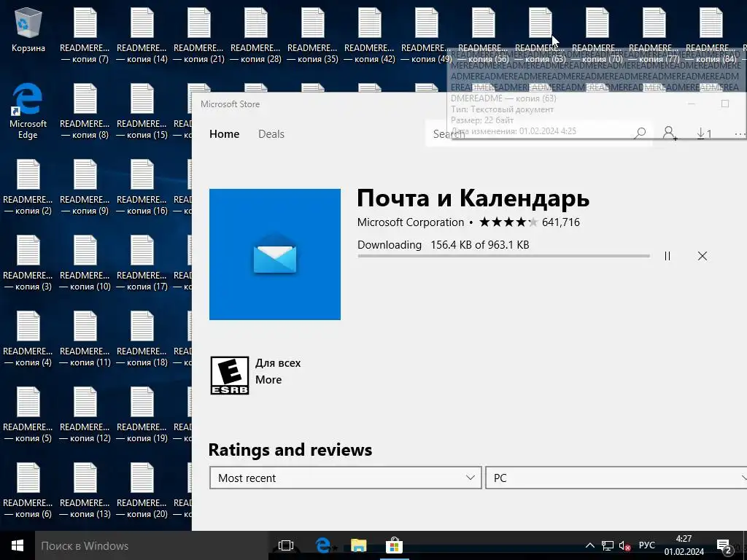
Task: Click the download progress bar
Action: [x=503, y=256]
